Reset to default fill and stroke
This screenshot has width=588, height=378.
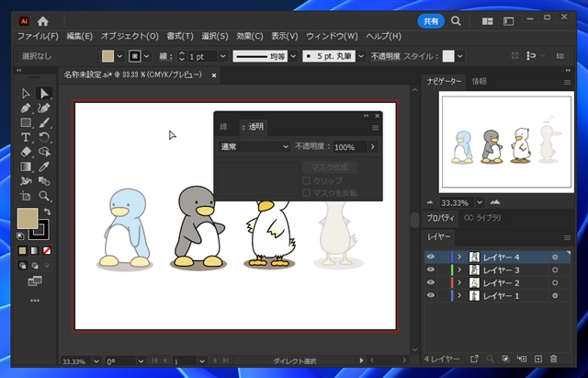coord(20,236)
